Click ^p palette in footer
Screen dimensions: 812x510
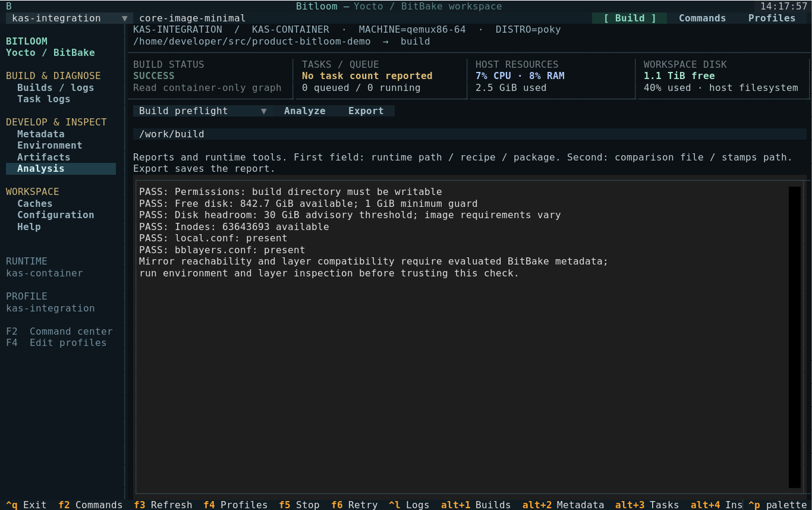pyautogui.click(x=778, y=505)
